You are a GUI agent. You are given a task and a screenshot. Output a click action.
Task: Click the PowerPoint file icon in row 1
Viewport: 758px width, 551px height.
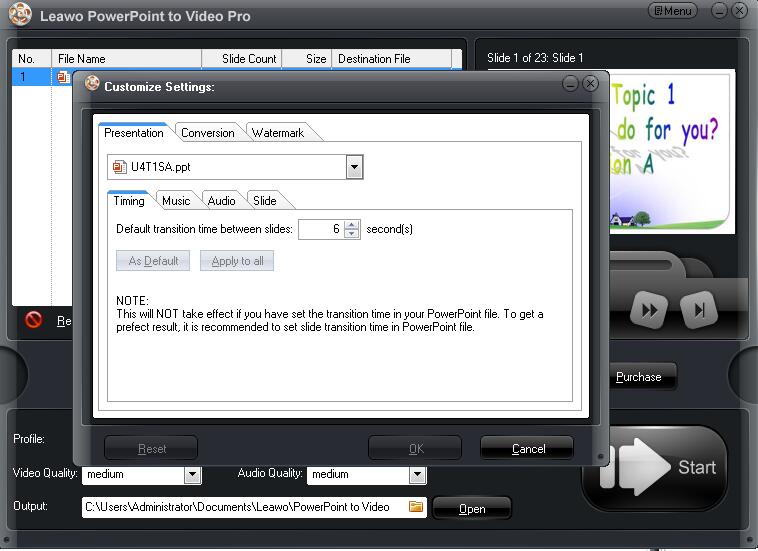click(63, 77)
